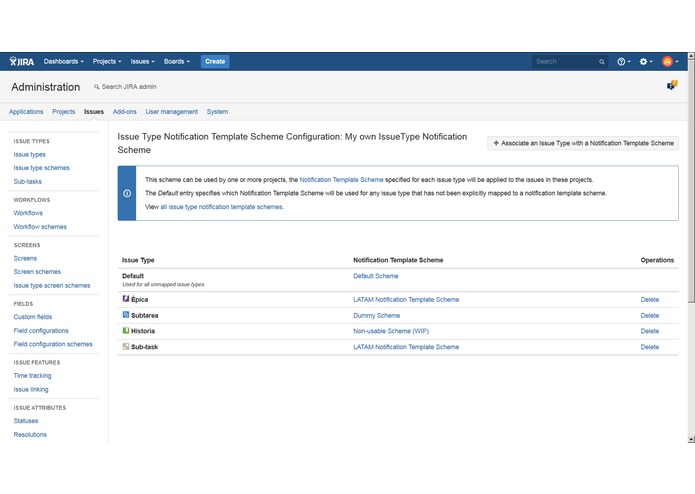Click the Historia issue type name
The height and width of the screenshot is (494, 695).
(x=143, y=331)
